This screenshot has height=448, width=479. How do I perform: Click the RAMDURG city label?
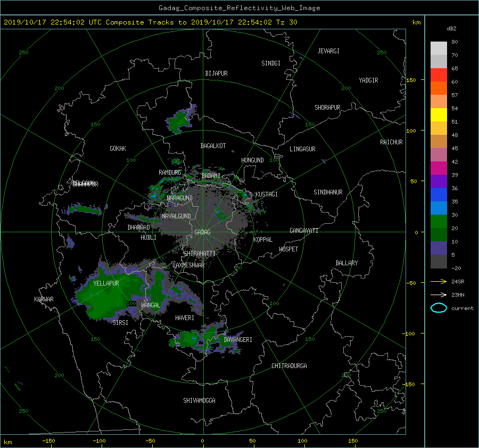click(170, 173)
